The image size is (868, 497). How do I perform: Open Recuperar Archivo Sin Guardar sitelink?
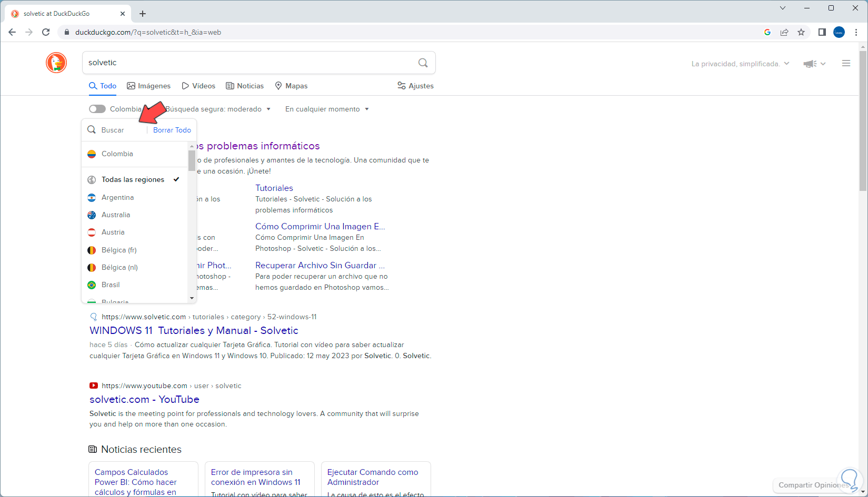pyautogui.click(x=320, y=266)
